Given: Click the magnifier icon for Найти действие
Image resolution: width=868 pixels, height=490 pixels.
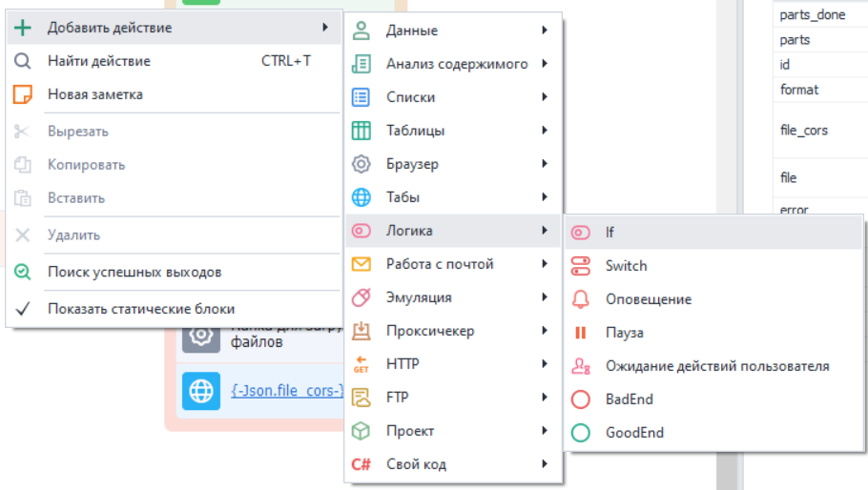Looking at the screenshot, I should point(22,61).
